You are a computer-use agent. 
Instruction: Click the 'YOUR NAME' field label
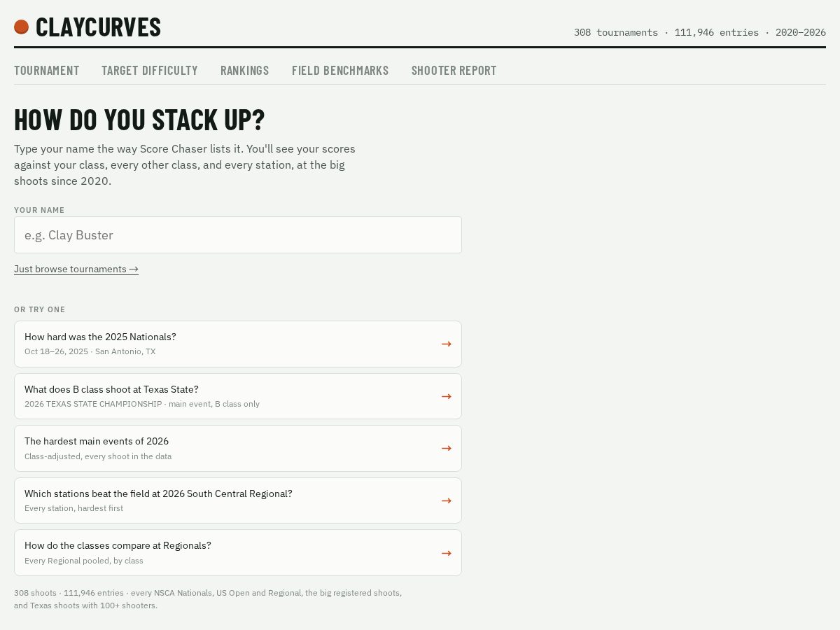coord(39,210)
